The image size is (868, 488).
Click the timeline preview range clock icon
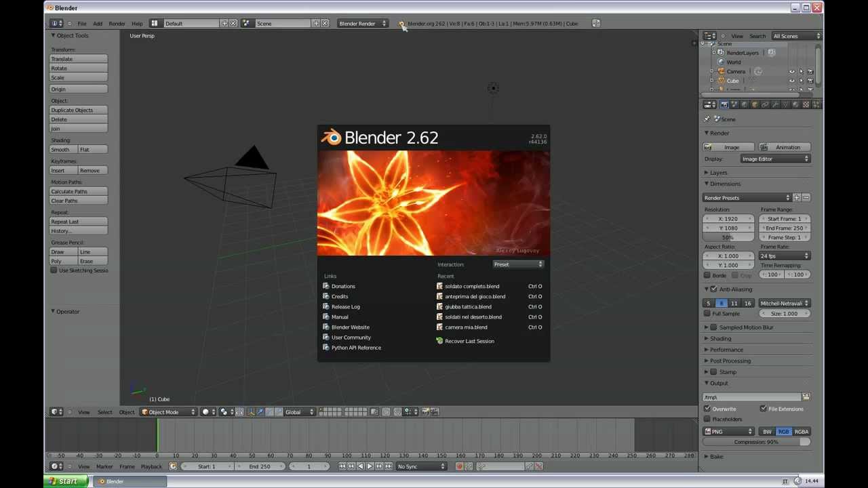pos(173,466)
